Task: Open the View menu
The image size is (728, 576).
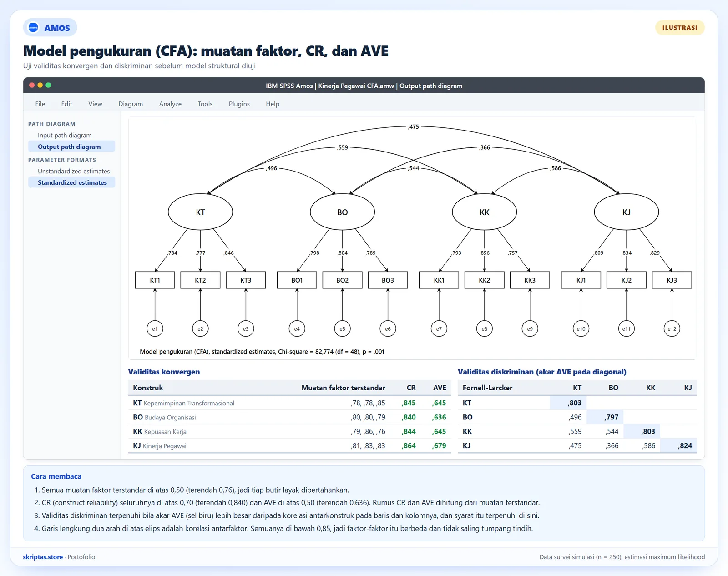Action: click(95, 104)
